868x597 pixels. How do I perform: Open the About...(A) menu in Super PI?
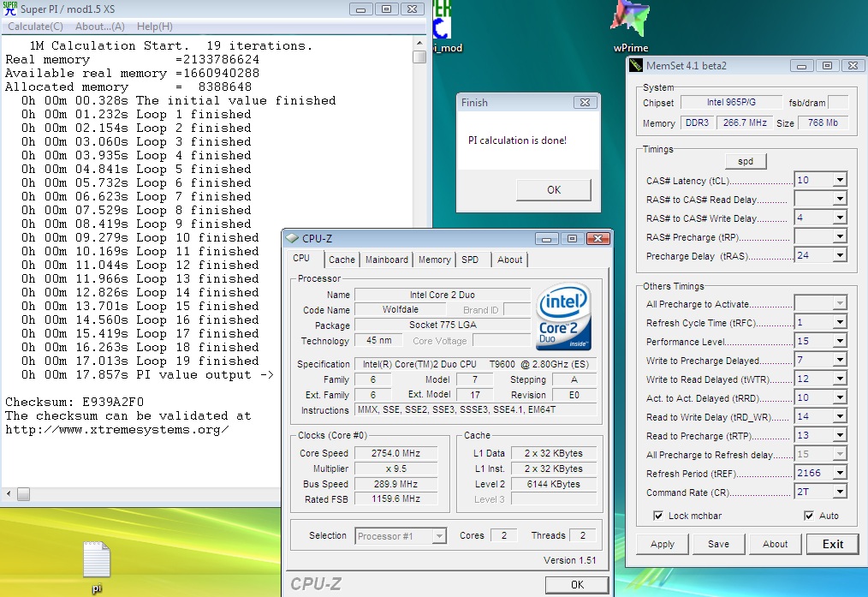click(99, 27)
